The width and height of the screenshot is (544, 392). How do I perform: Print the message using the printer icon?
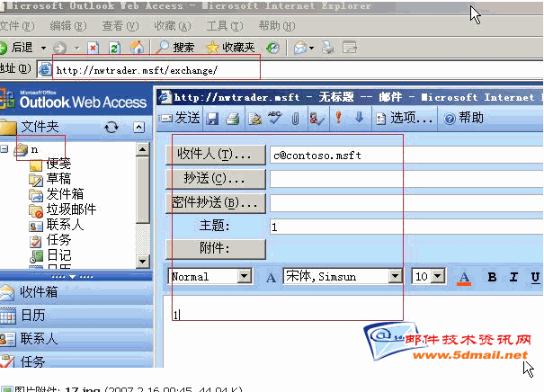pyautogui.click(x=232, y=118)
